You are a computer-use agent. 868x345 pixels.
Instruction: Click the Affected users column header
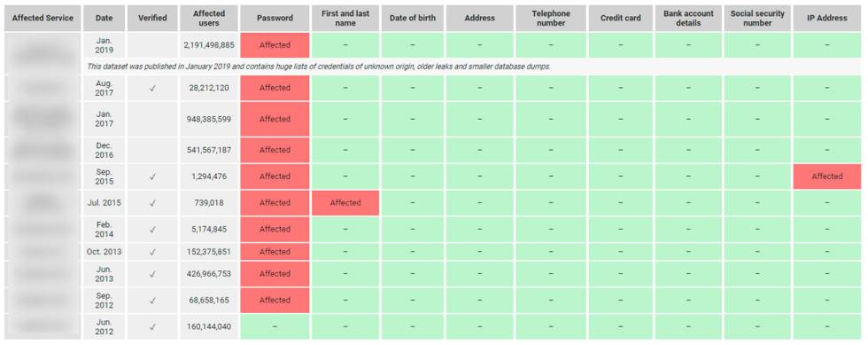click(209, 18)
